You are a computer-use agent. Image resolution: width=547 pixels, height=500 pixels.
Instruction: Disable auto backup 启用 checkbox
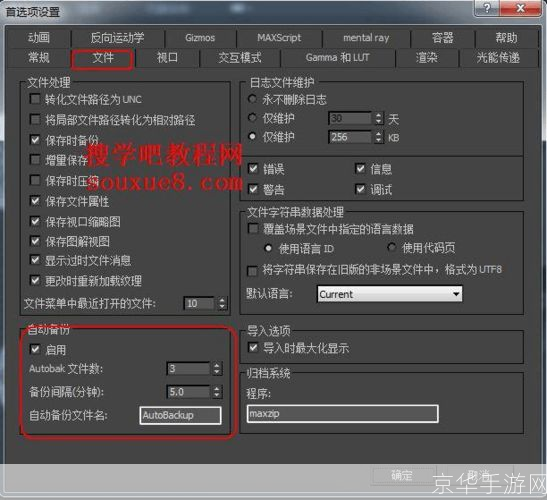point(35,349)
